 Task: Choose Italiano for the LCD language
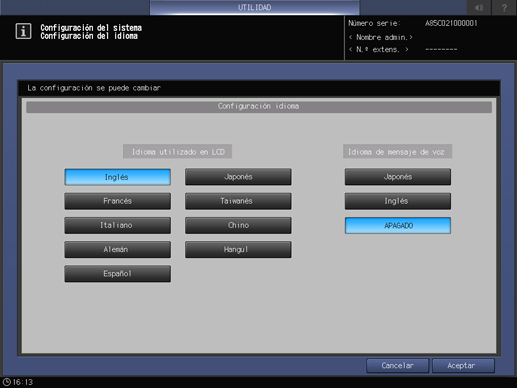pyautogui.click(x=117, y=225)
